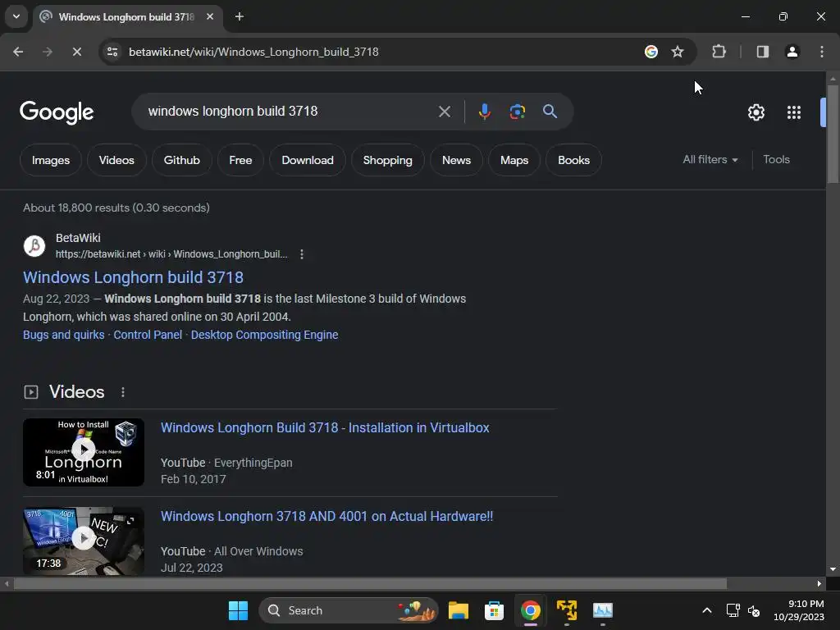840x630 pixels.
Task: Open the Chrome three-dot menu
Action: click(821, 52)
